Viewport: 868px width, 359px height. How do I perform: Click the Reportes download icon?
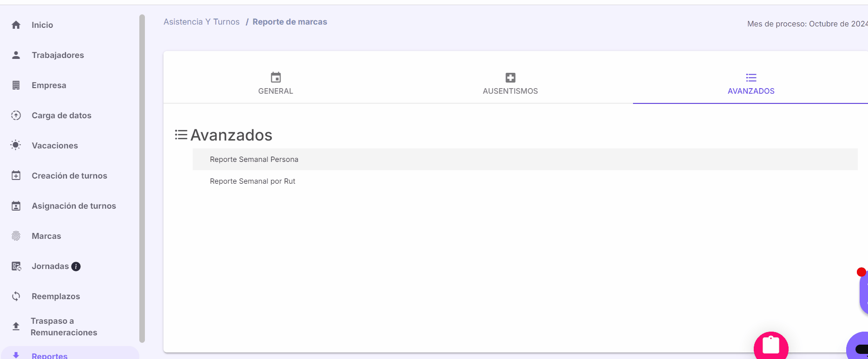[x=16, y=355]
